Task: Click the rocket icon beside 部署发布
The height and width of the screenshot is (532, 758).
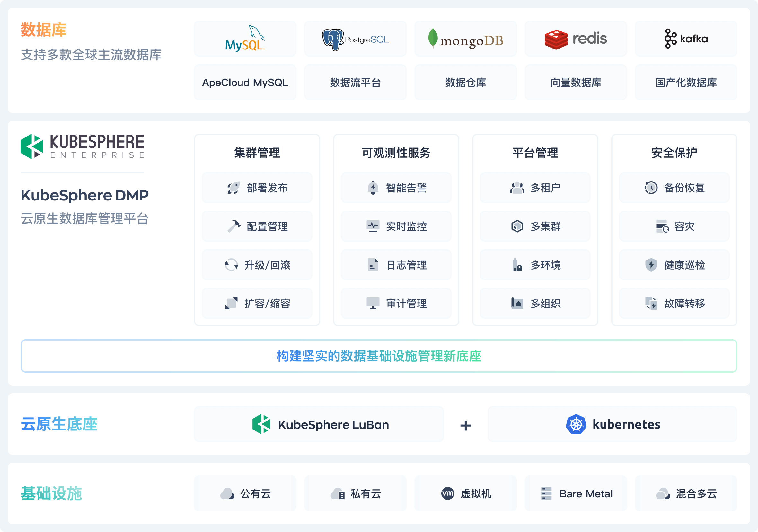Action: point(234,188)
